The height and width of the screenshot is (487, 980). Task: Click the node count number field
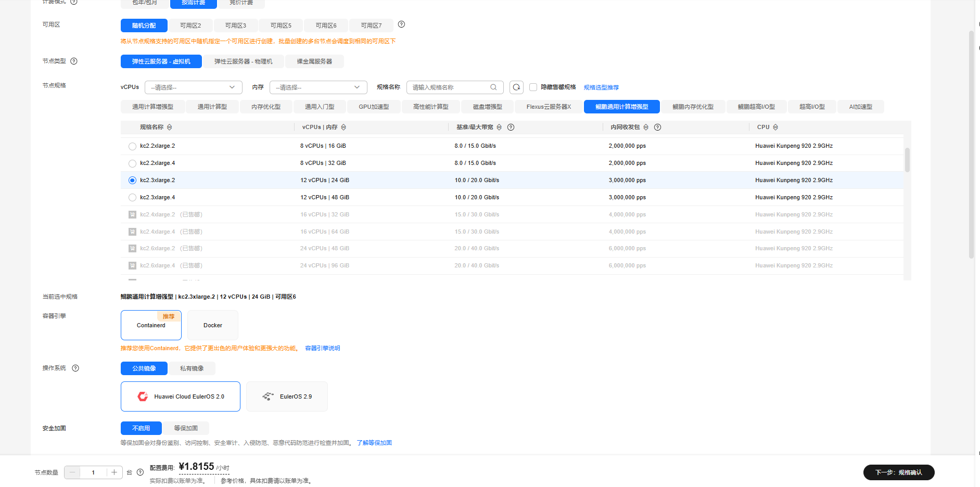(x=93, y=472)
